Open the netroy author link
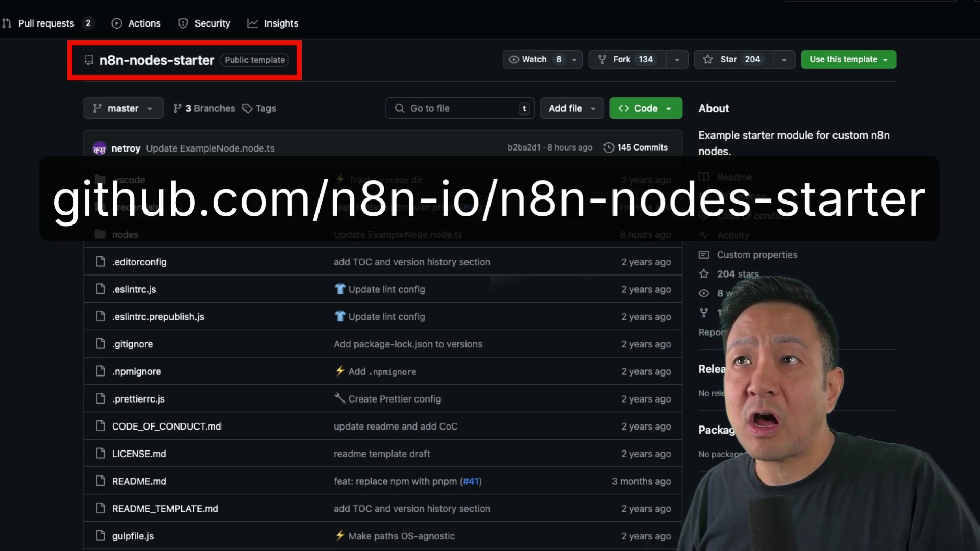The width and height of the screenshot is (980, 551). click(126, 148)
